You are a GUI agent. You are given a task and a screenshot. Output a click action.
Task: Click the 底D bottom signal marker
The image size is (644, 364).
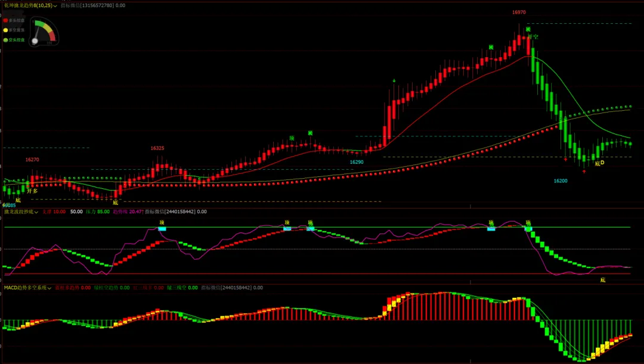click(x=600, y=163)
